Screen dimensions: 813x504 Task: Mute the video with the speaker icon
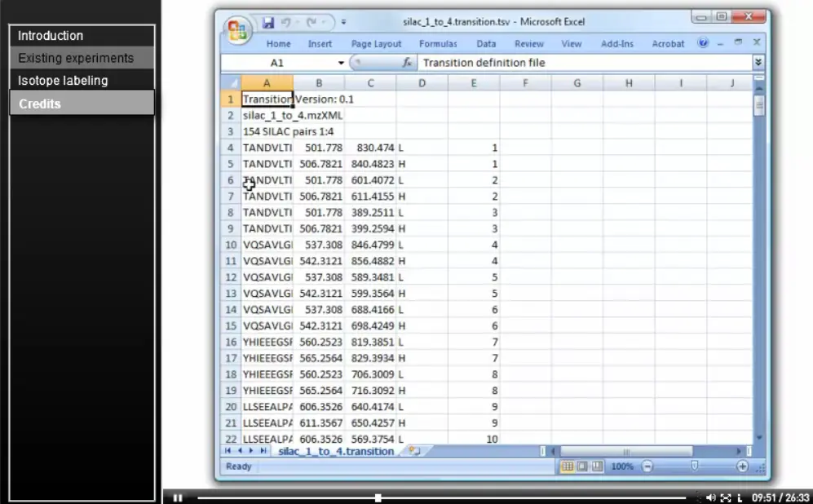click(x=711, y=497)
